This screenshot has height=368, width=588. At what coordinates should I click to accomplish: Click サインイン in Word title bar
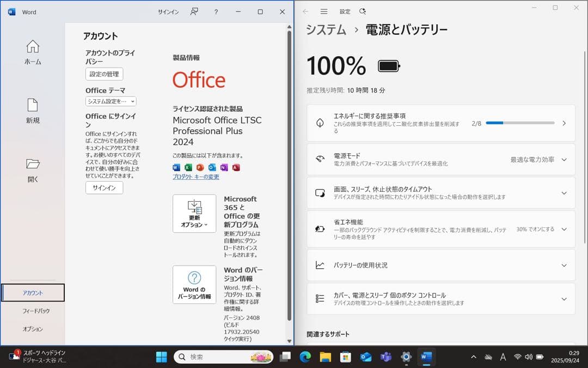168,12
